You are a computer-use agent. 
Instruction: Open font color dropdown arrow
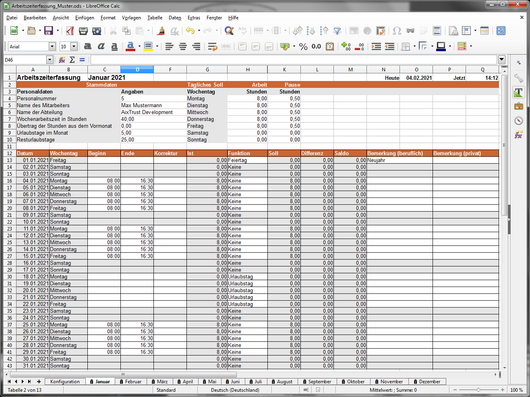(139, 46)
